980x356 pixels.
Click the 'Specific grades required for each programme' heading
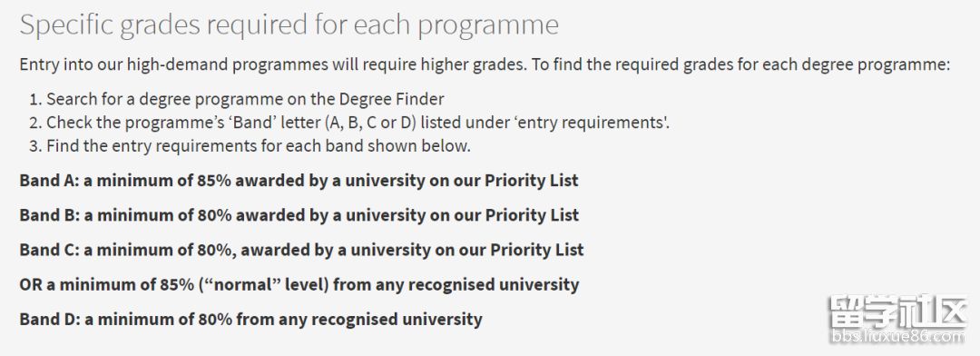289,25
